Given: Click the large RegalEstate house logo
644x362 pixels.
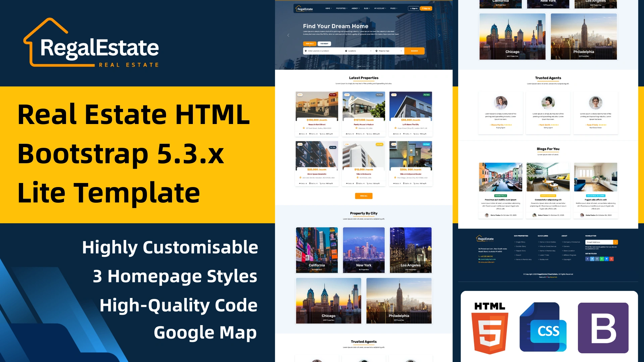Looking at the screenshot, I should (91, 43).
